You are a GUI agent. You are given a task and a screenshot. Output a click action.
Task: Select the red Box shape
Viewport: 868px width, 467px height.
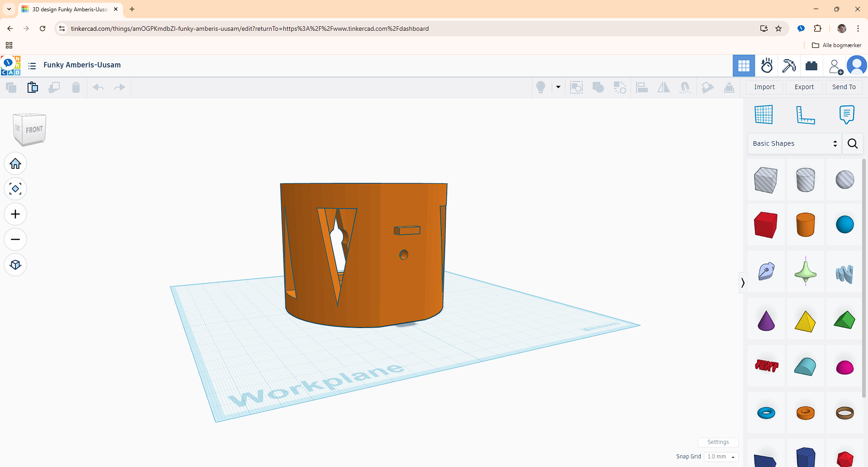pyautogui.click(x=766, y=224)
